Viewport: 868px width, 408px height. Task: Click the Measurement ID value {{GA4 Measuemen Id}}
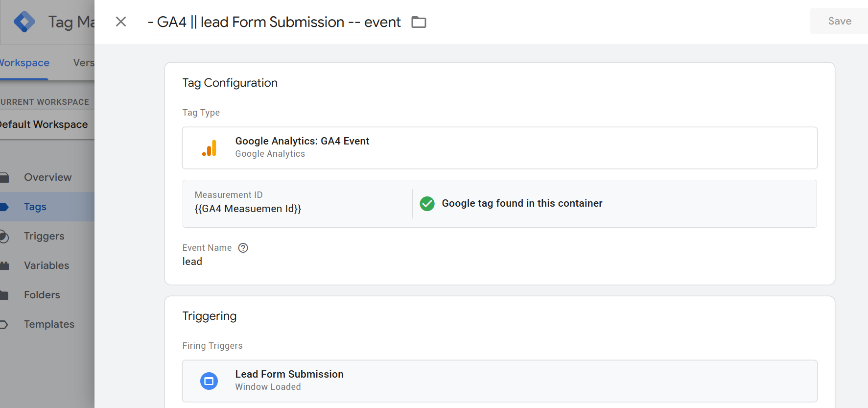click(x=248, y=209)
